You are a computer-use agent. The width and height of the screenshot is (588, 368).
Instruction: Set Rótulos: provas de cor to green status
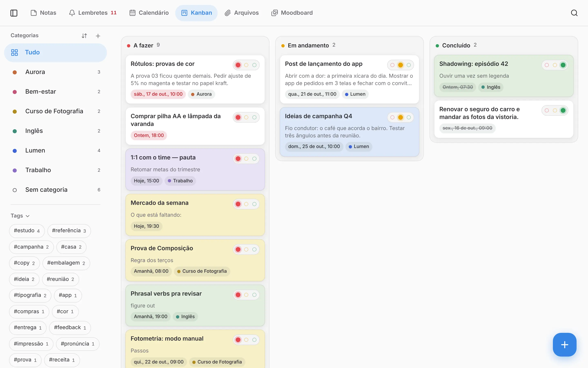[254, 65]
